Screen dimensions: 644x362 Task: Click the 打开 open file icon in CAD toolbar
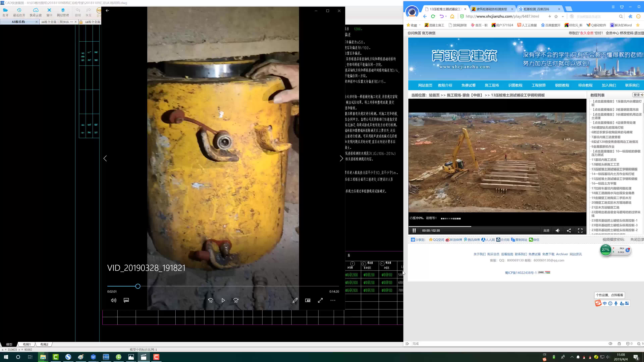tap(6, 12)
